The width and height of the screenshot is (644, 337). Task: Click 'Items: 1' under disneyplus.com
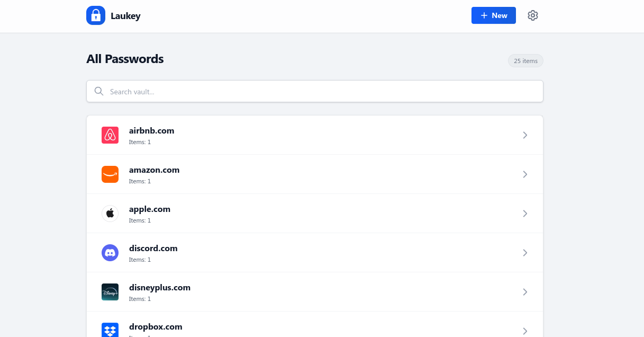click(140, 299)
